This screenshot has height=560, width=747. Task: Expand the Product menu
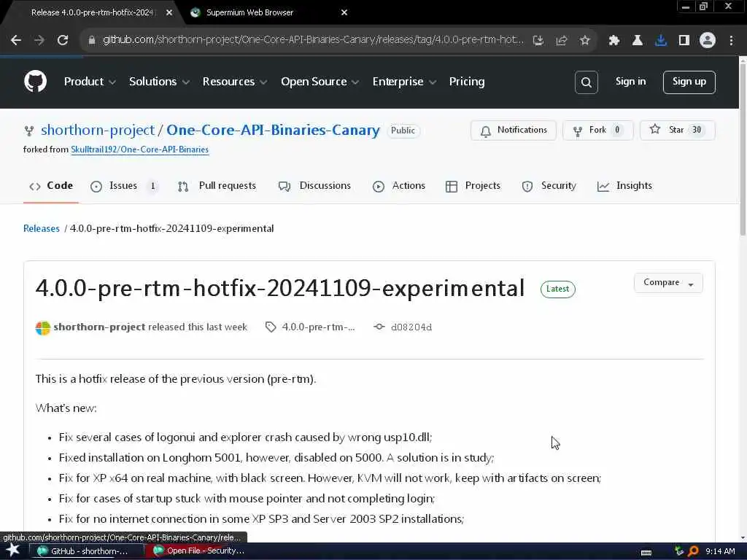tap(90, 82)
